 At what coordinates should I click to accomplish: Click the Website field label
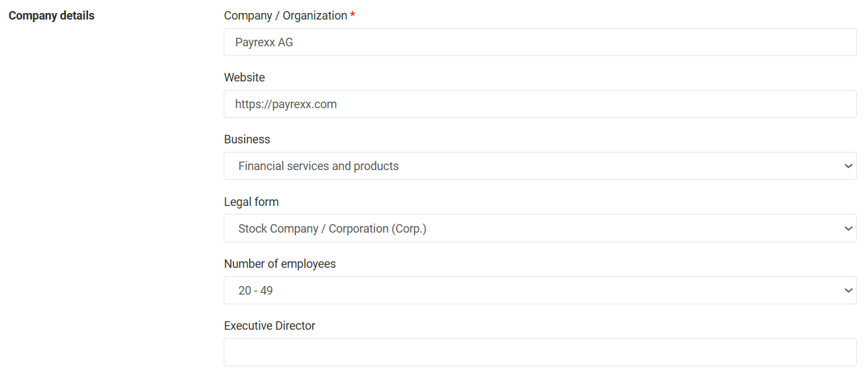pyautogui.click(x=245, y=78)
